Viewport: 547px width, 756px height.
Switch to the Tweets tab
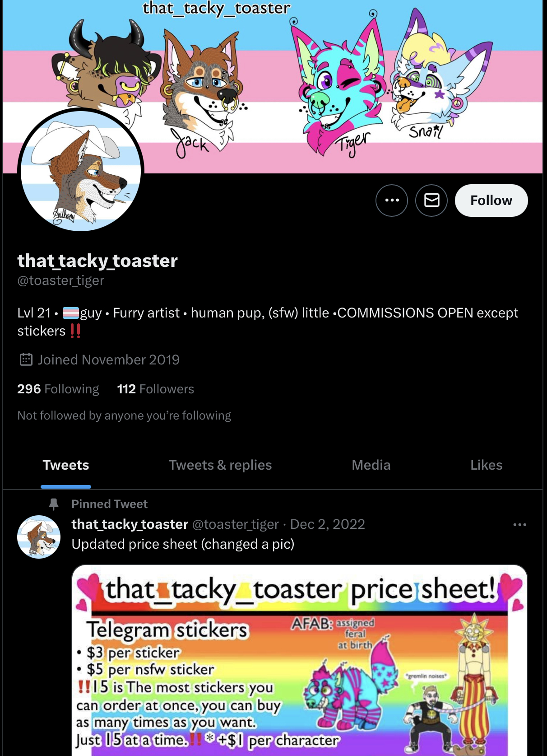tap(66, 465)
